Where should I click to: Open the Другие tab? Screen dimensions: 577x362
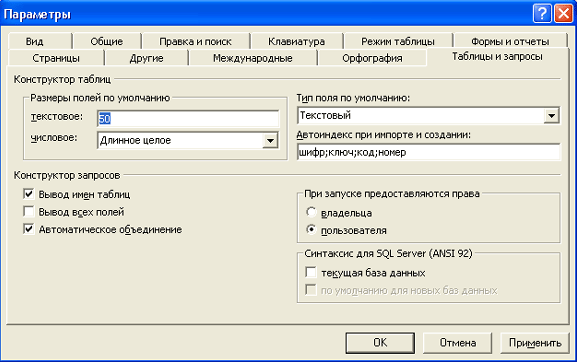[x=146, y=58]
